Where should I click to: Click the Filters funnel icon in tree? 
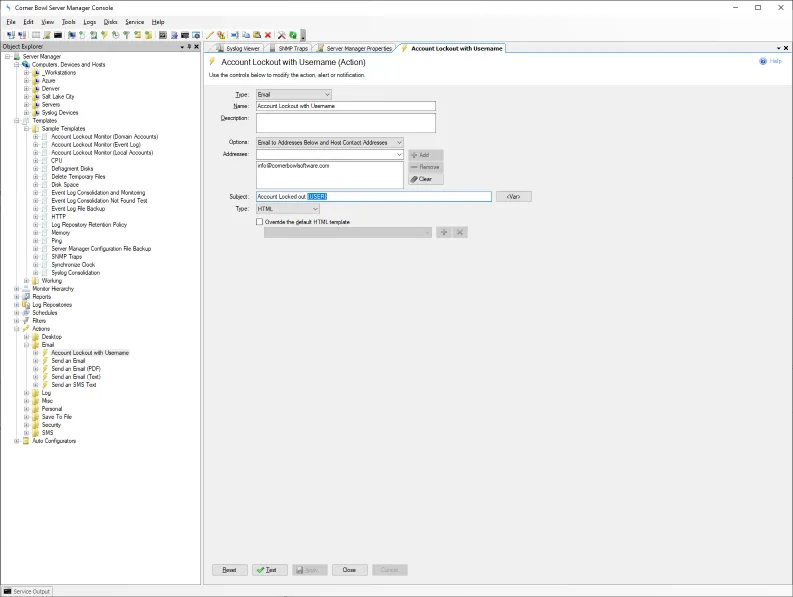pyautogui.click(x=26, y=321)
